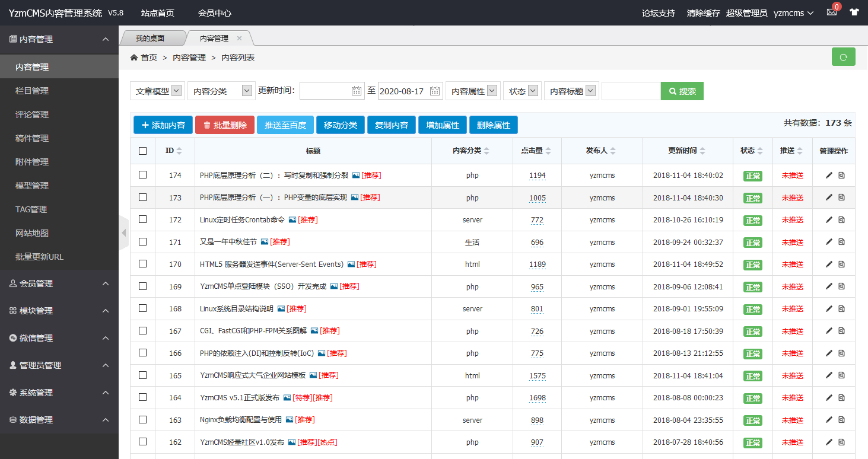Screen dimensions: 868x459
Task: Switch to the 我的桌面 tab
Action: coord(150,38)
